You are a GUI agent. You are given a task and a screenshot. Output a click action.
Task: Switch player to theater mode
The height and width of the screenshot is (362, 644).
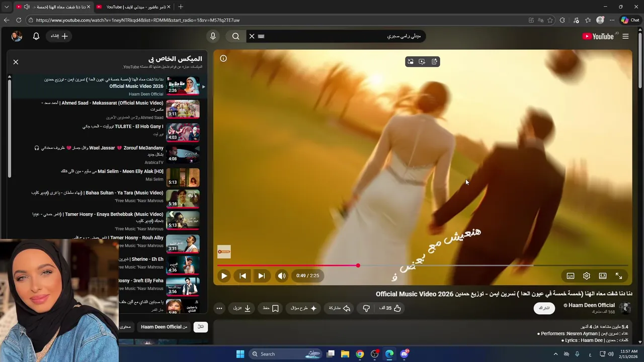tap(603, 276)
